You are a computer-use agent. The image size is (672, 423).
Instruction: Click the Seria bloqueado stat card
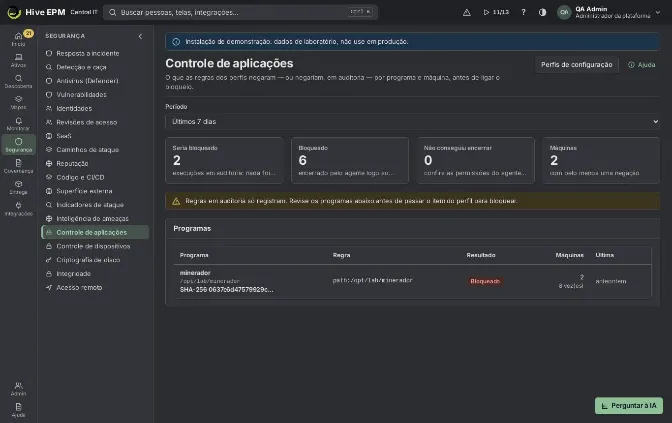pos(224,160)
